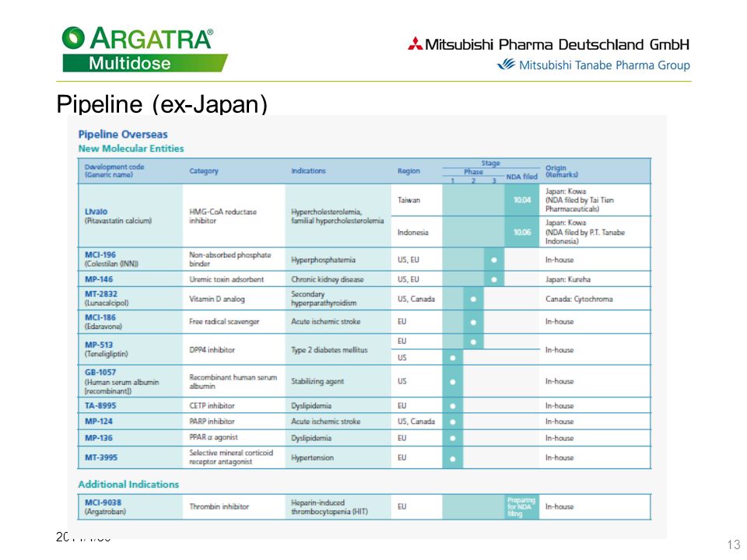Select the 'MCI-196' development code
This screenshot has height=560, width=747.
(x=100, y=255)
